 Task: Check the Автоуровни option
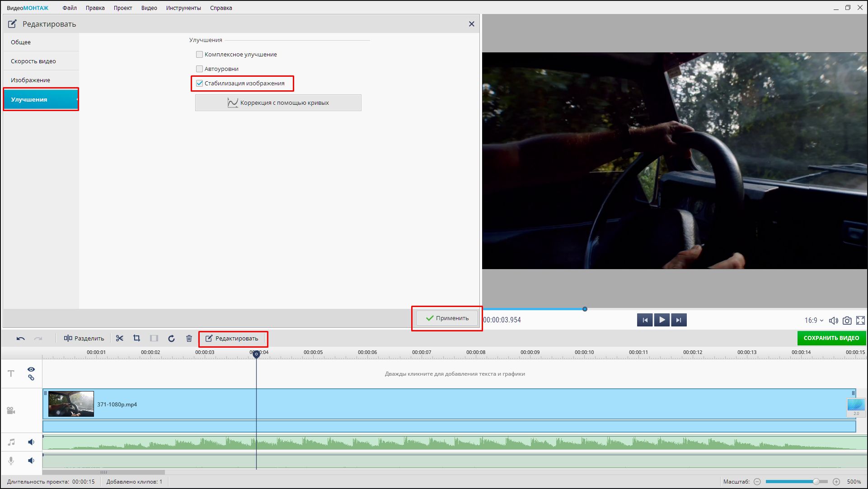click(x=199, y=69)
